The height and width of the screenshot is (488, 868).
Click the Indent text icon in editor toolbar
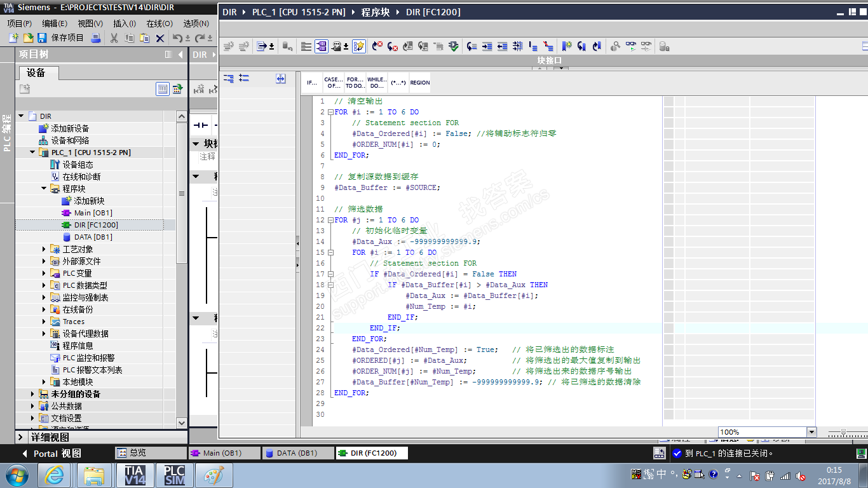(487, 46)
